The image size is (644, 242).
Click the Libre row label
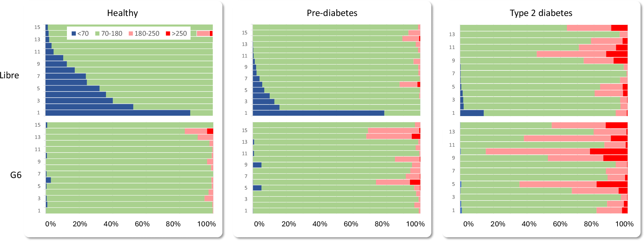click(10, 76)
